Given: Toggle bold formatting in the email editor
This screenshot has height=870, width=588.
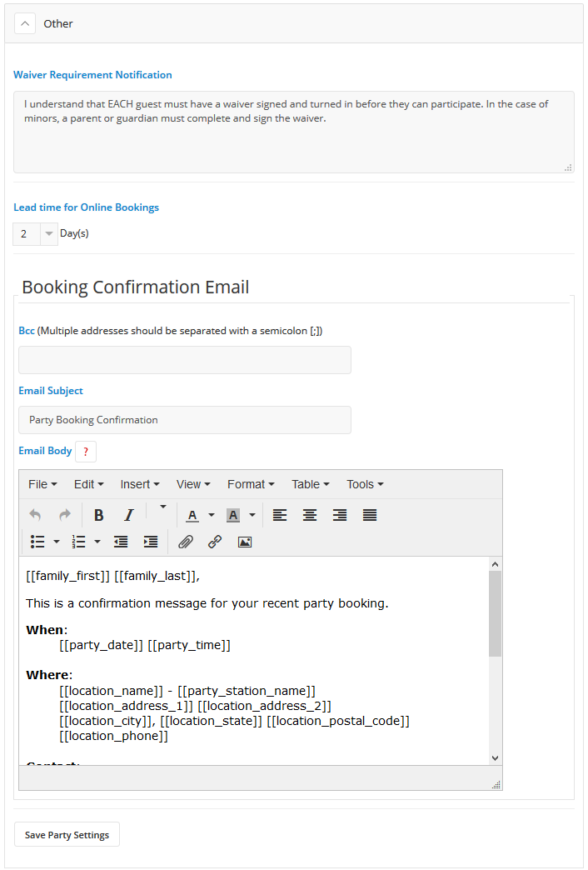Looking at the screenshot, I should tap(98, 514).
